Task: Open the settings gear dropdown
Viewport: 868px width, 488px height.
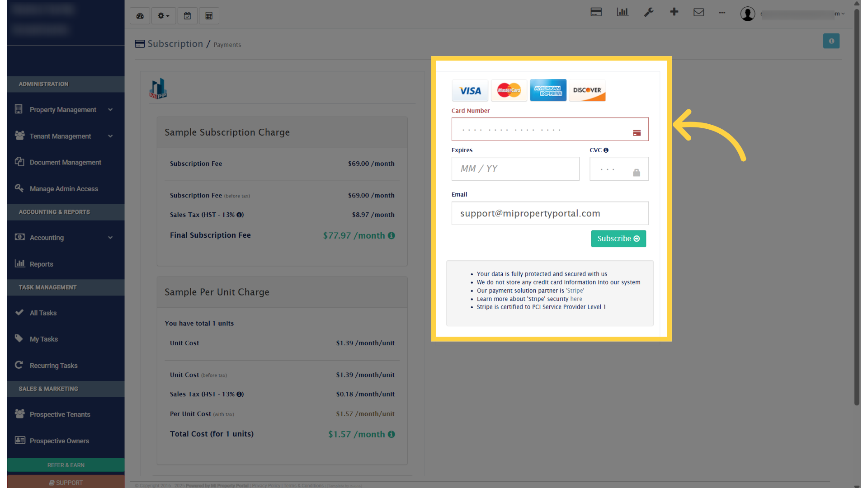Action: click(163, 16)
